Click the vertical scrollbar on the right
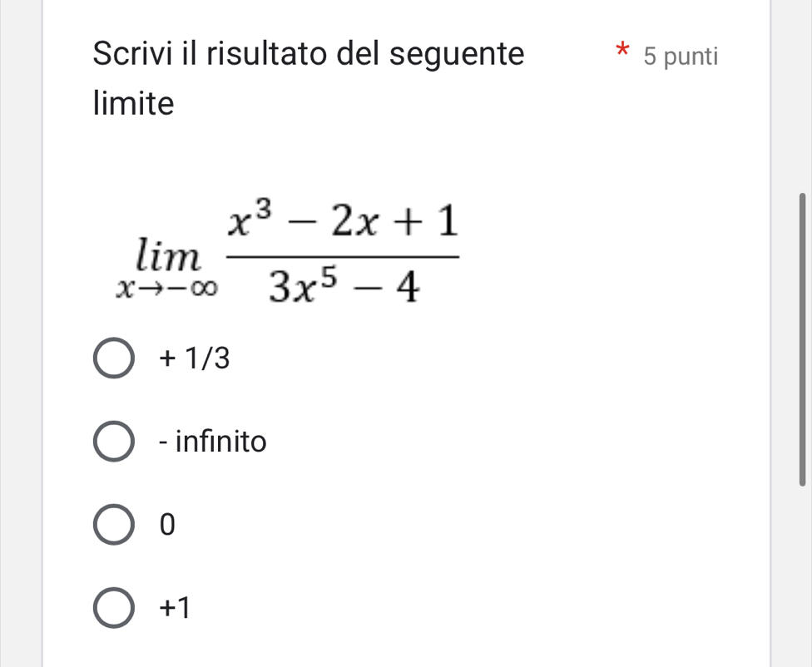 [x=802, y=338]
